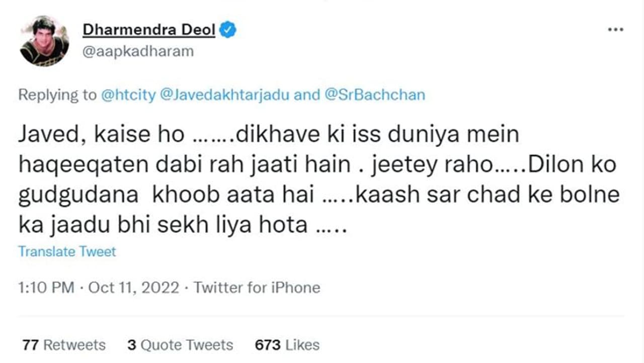
Task: View the 673 Likes list
Action: 287,345
